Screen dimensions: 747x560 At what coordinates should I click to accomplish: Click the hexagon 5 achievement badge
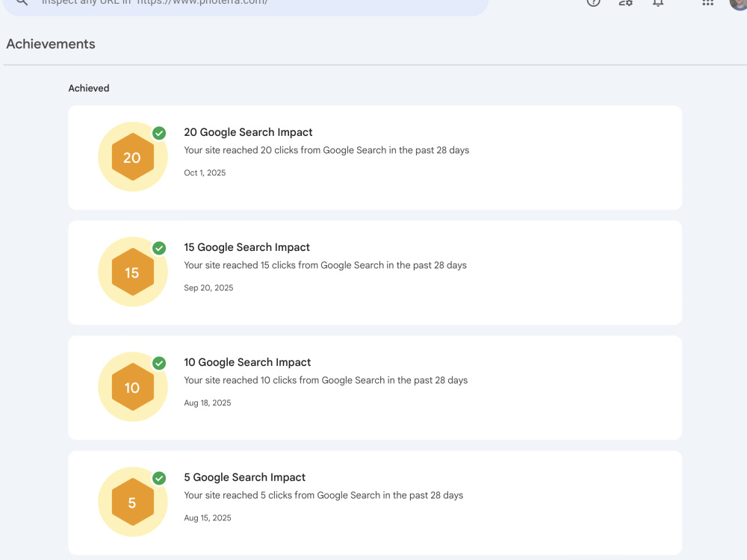[132, 502]
